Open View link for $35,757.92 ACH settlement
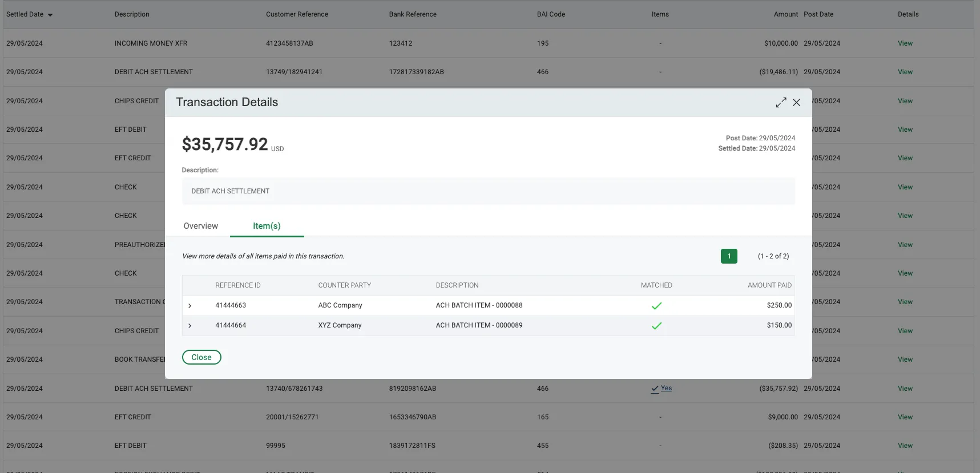The height and width of the screenshot is (473, 980). click(x=905, y=389)
